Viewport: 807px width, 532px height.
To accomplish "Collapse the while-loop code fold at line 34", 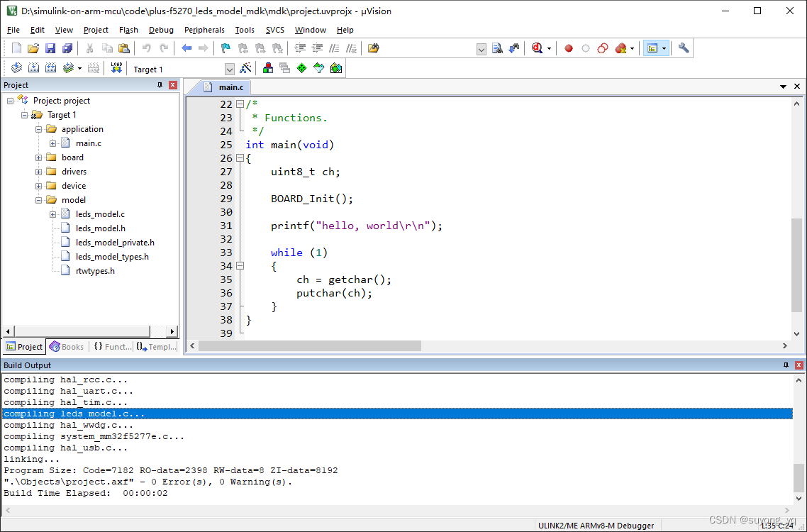I will pyautogui.click(x=240, y=266).
